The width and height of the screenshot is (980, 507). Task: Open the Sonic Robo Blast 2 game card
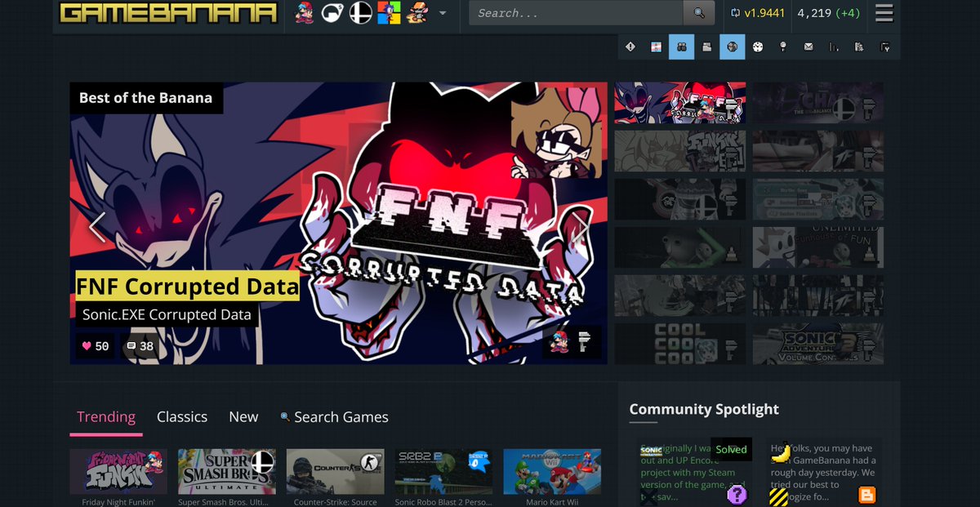click(x=443, y=477)
